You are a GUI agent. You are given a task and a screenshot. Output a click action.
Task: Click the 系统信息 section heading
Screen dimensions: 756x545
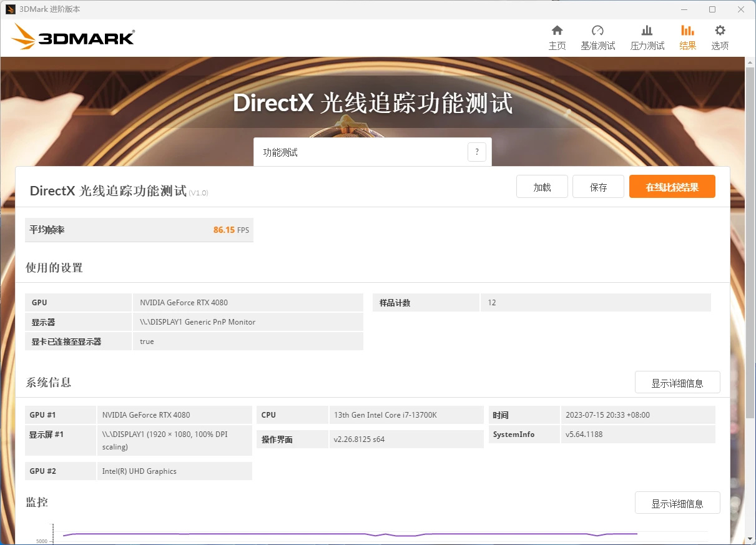tap(49, 383)
